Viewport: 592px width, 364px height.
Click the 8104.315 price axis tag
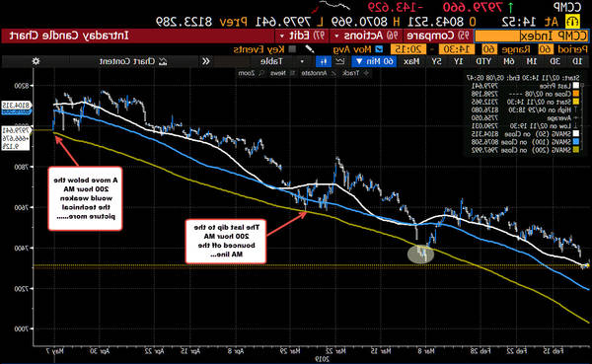click(16, 106)
